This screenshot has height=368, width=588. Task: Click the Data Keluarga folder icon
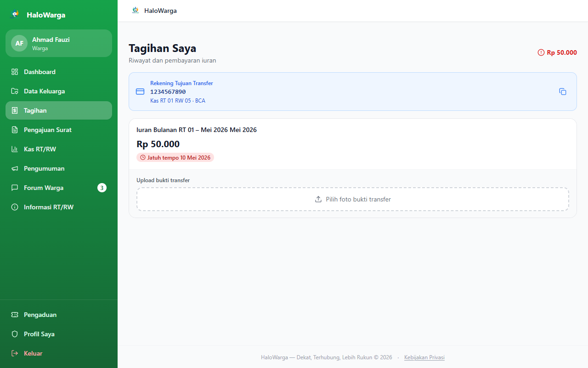coord(15,91)
